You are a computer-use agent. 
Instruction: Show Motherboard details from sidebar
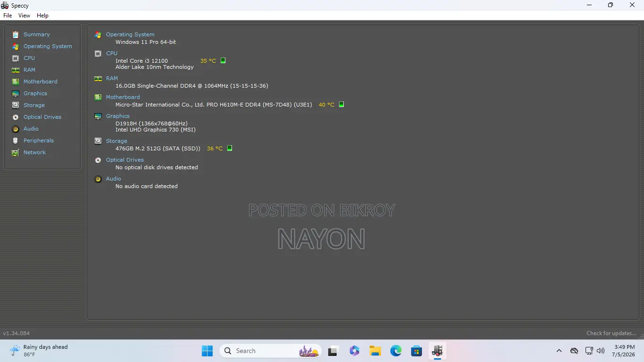(41, 82)
